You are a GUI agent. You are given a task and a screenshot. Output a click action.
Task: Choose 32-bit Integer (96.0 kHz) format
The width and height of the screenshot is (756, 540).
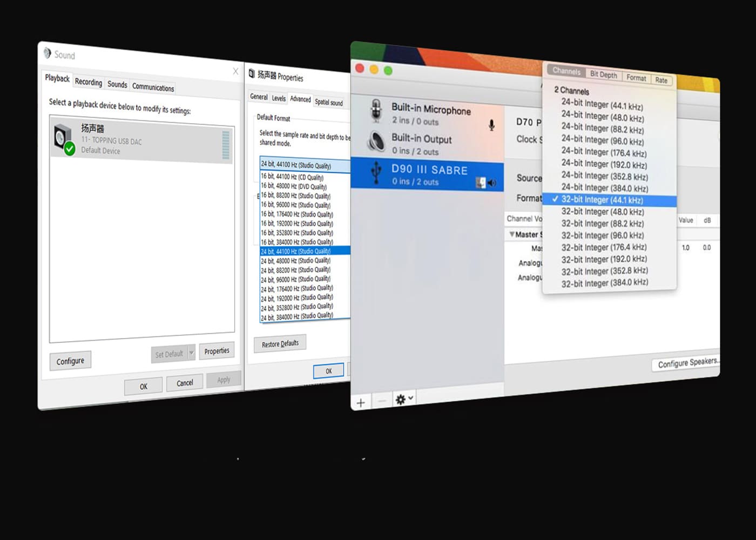(602, 235)
